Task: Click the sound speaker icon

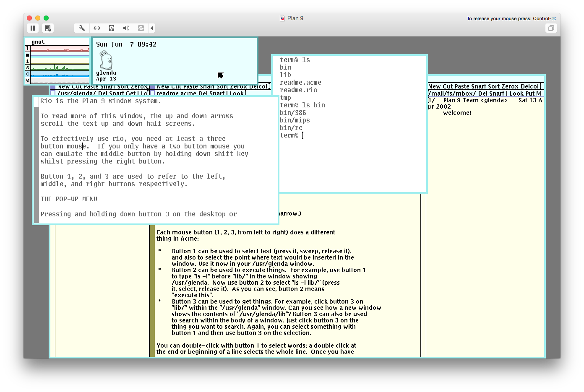Action: (126, 28)
